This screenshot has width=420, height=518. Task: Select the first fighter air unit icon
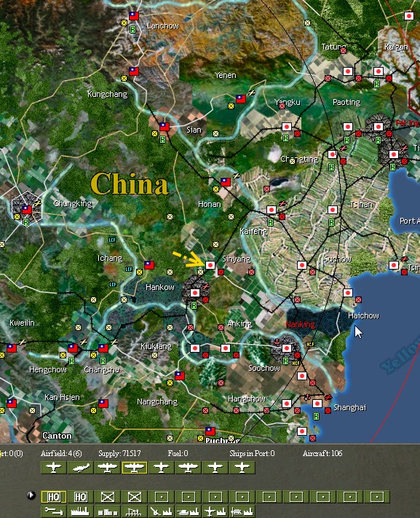54,468
